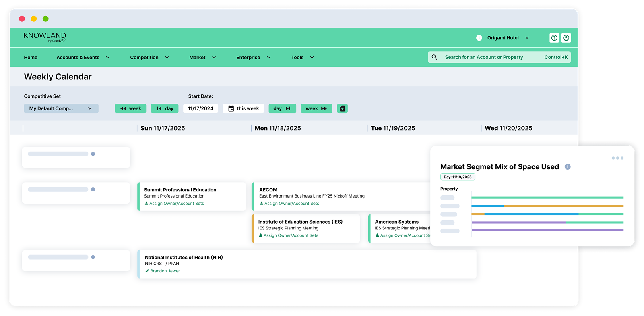Click the Mon 11/18/2025 column header
Screen dimensions: 644x316
pyautogui.click(x=278, y=128)
